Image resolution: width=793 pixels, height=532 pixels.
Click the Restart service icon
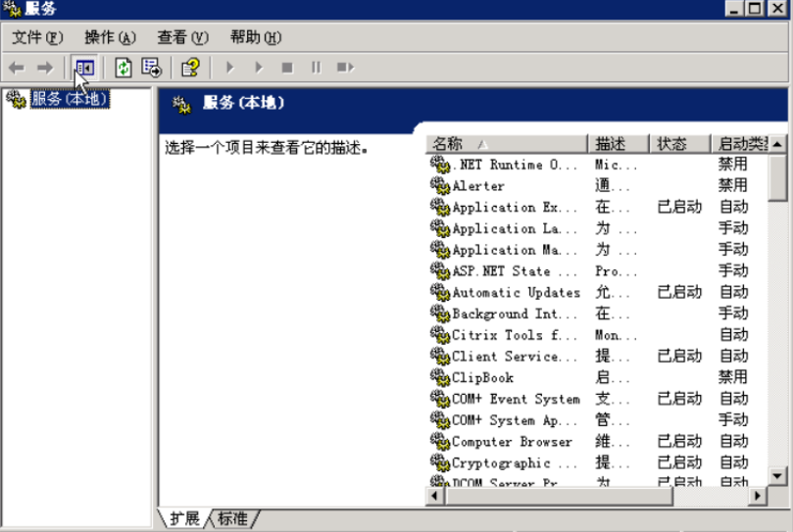(346, 68)
